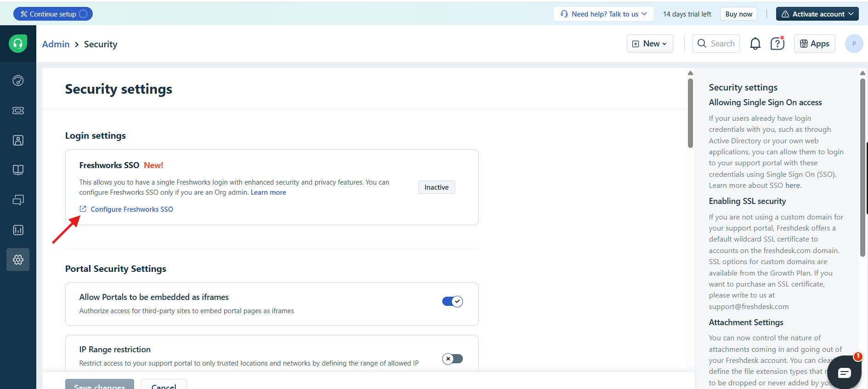
Task: Click the 'Enabling SSL security' heading
Action: pyautogui.click(x=747, y=201)
